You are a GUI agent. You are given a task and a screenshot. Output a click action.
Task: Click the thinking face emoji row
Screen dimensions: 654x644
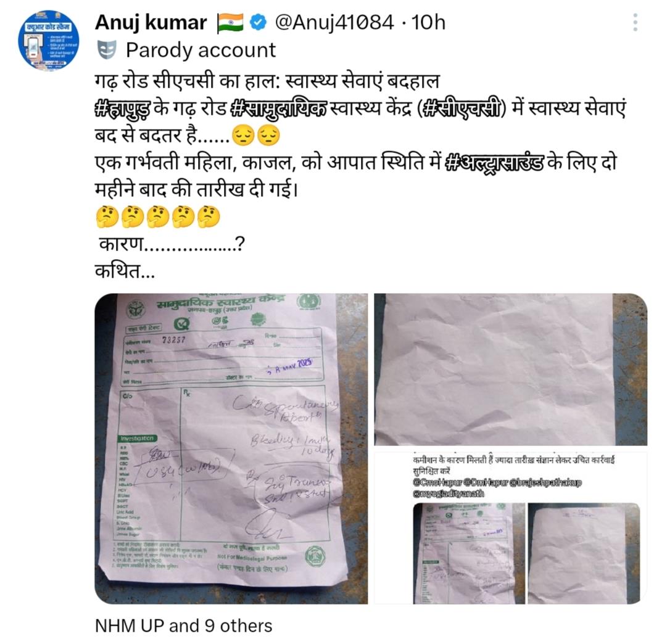coord(158,217)
